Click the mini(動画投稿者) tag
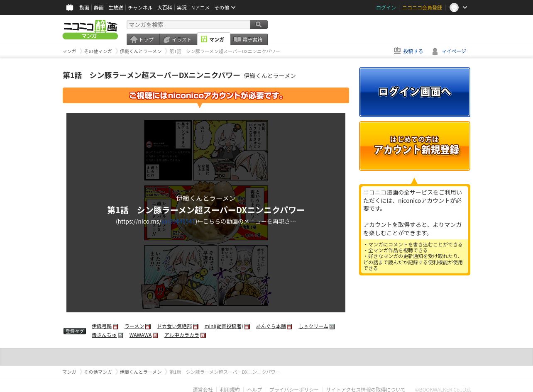The height and width of the screenshot is (392, 533). pyautogui.click(x=224, y=326)
